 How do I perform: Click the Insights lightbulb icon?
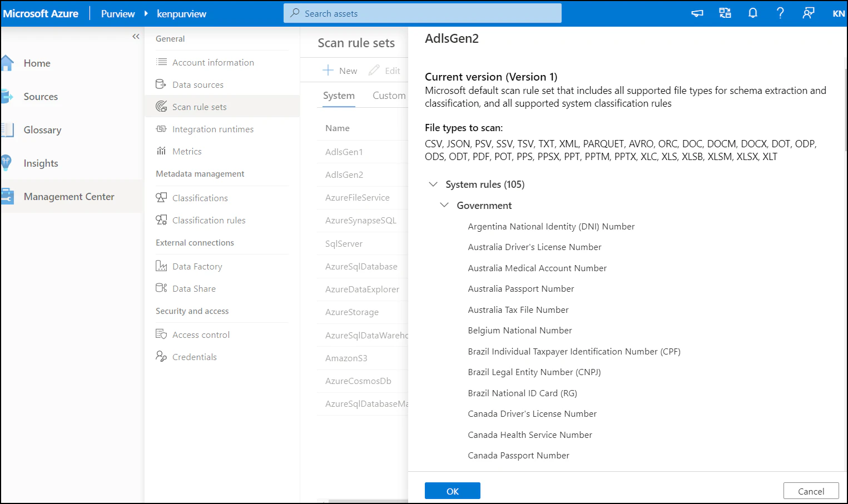(6, 163)
